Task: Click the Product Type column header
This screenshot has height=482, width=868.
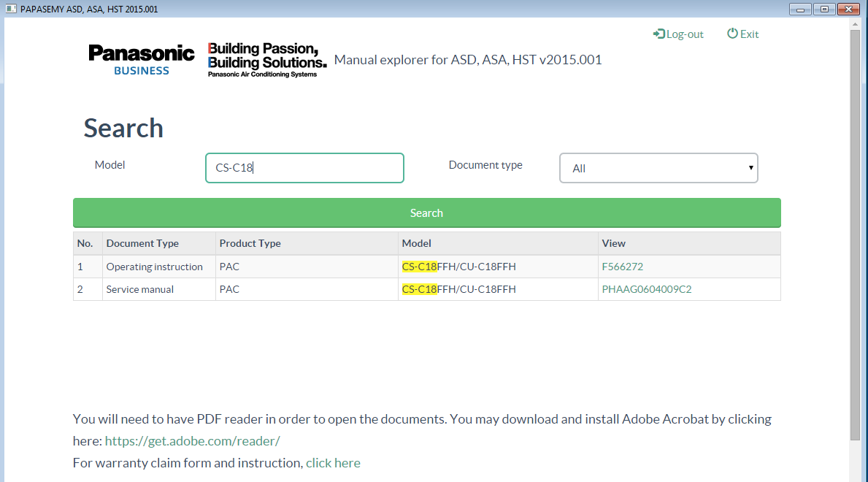Action: point(250,243)
